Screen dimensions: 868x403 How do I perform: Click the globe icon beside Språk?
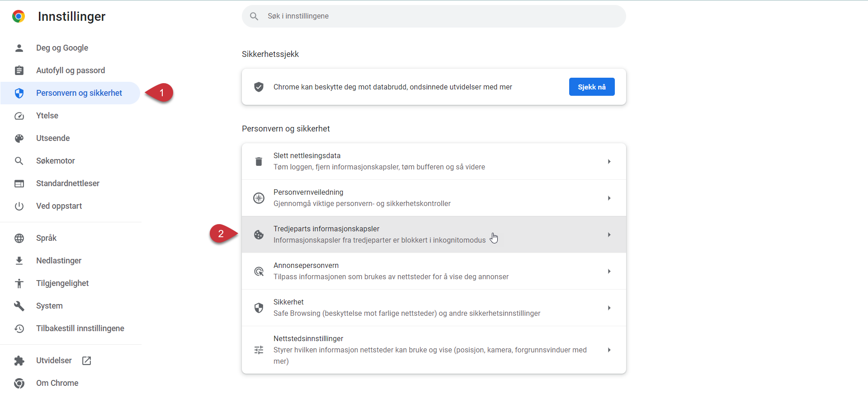(x=19, y=238)
